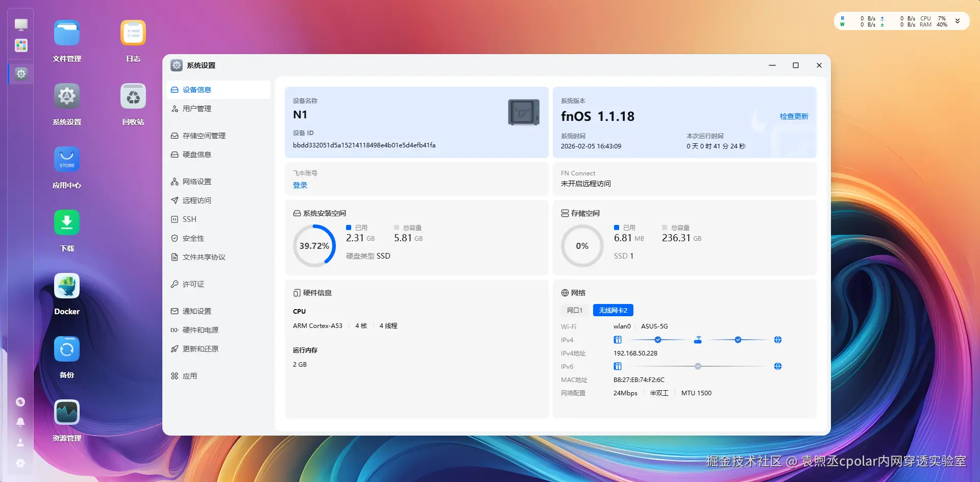
Task: Switch to the 网口1 network tab
Action: [575, 310]
